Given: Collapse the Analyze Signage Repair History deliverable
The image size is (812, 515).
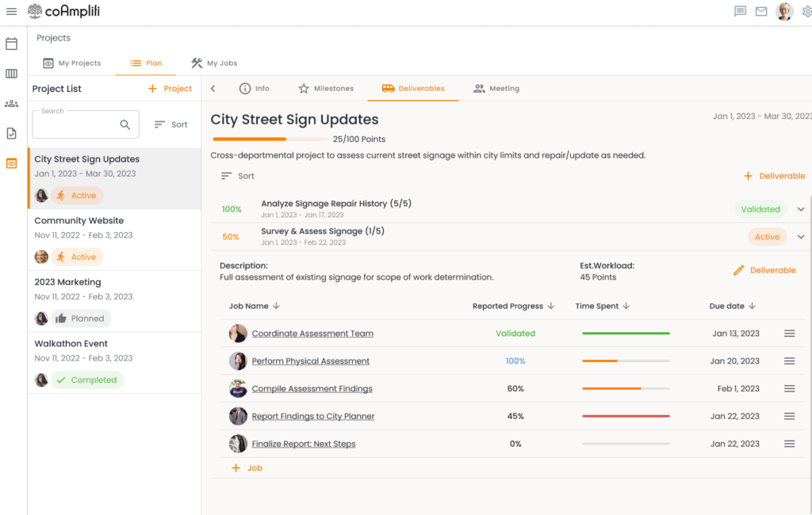Looking at the screenshot, I should (802, 208).
